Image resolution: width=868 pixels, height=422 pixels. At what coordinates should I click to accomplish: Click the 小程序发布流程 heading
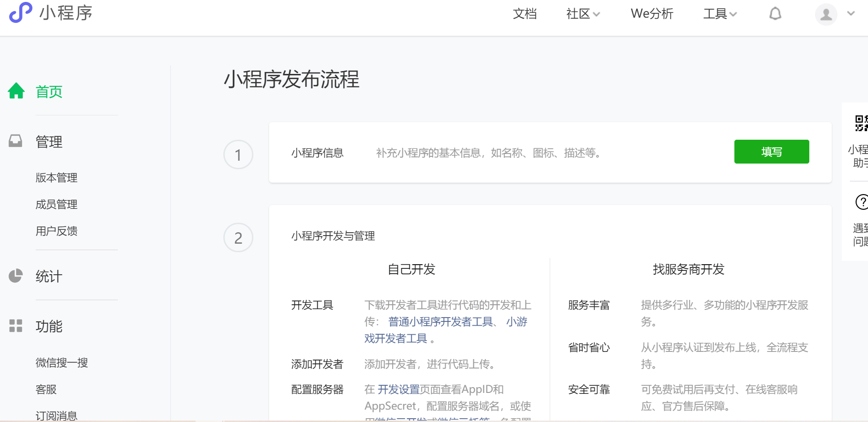292,79
